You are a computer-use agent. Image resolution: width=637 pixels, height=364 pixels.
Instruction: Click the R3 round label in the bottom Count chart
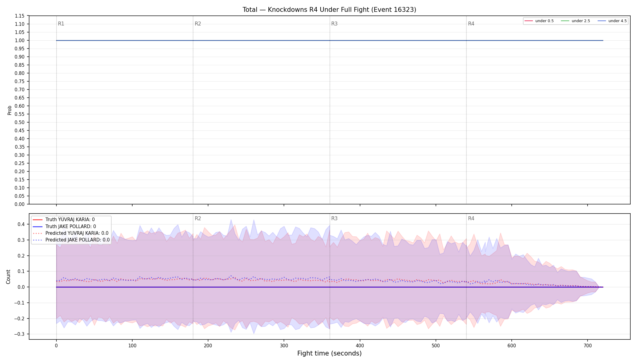pyautogui.click(x=334, y=218)
